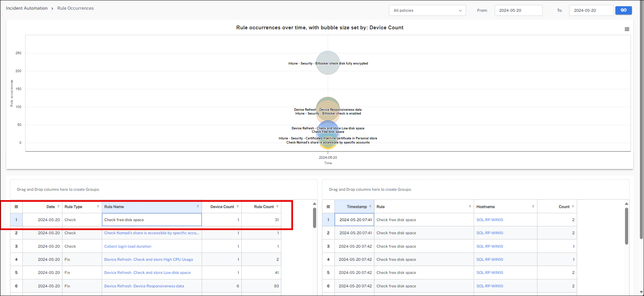
Task: Click filter icon on Rule Count column
Action: pyautogui.click(x=277, y=207)
